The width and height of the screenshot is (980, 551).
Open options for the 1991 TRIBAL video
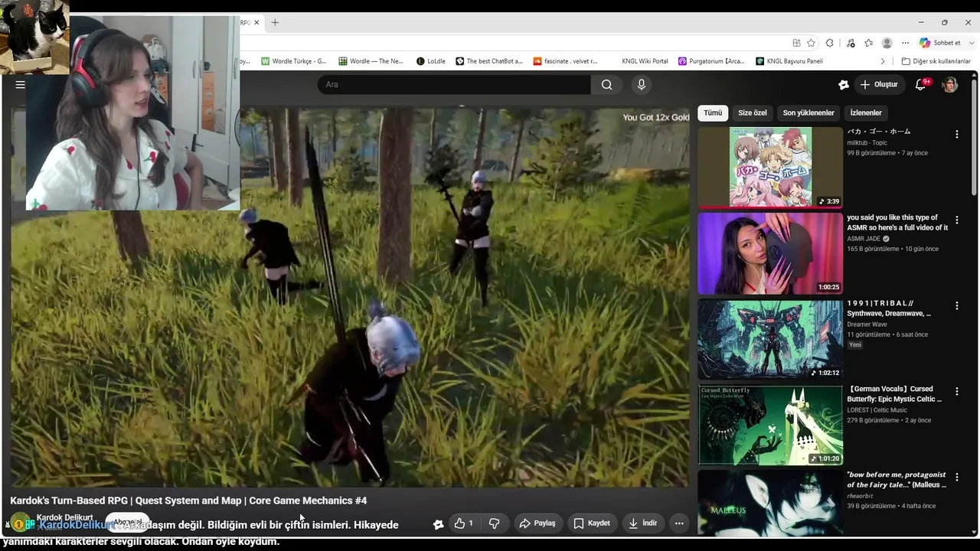coord(956,306)
